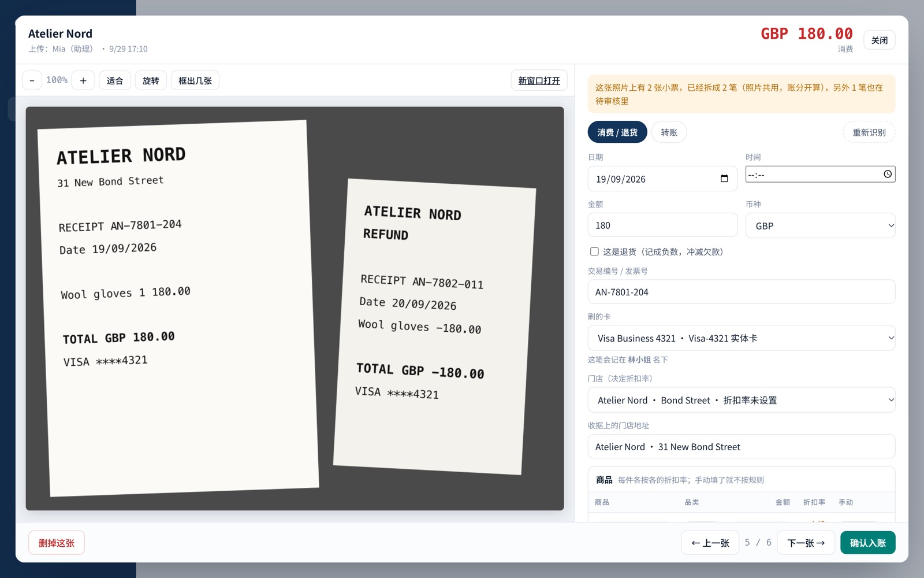Click the 日期 field showing 19/09/2026

tap(662, 179)
